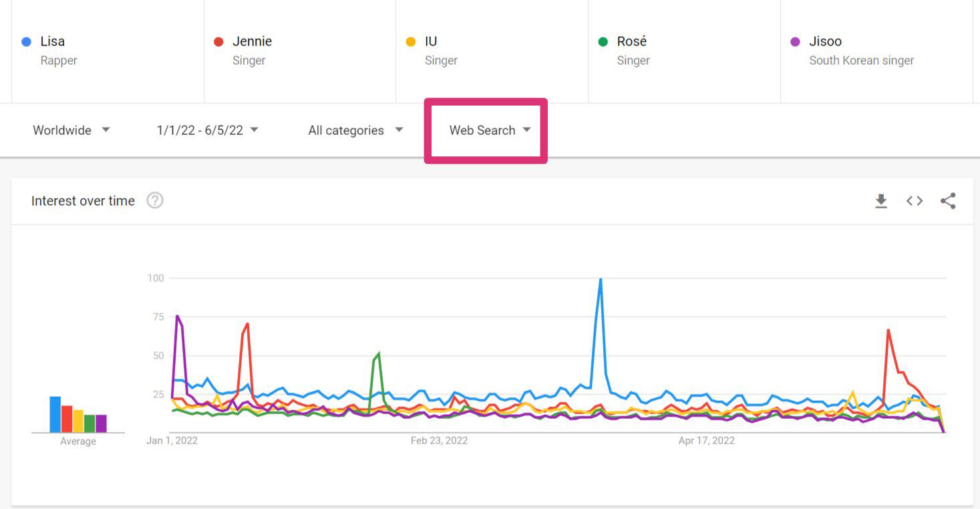The width and height of the screenshot is (980, 509).
Task: Download the Interest over time chart data
Action: point(881,201)
